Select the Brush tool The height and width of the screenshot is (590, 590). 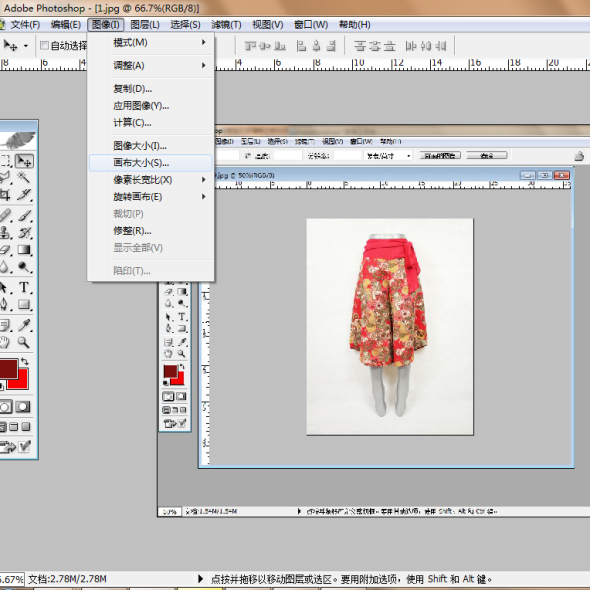pos(24,216)
